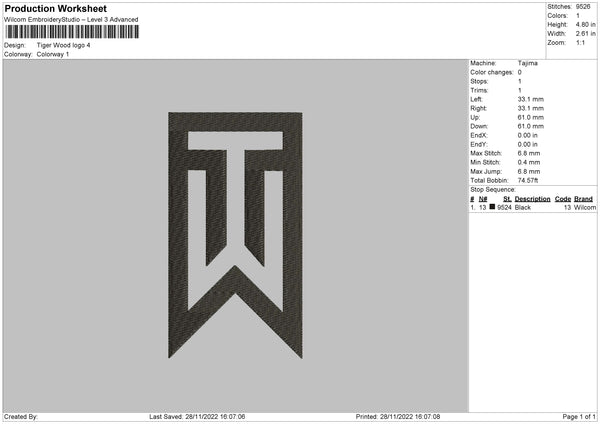
Task: Select the Total Bobbin value "74.57ft"
Action: point(528,181)
